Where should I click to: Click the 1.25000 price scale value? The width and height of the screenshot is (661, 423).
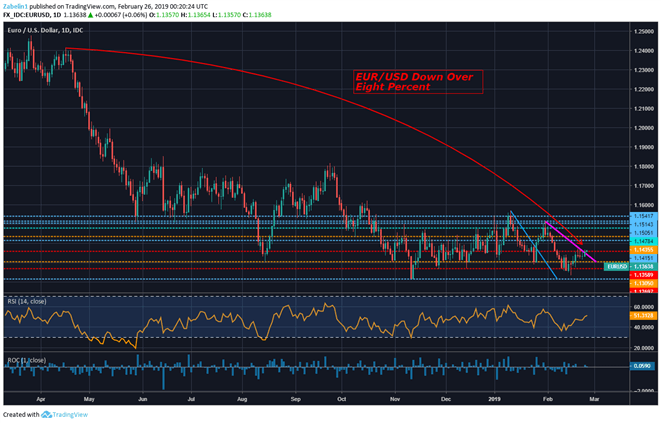tap(644, 32)
